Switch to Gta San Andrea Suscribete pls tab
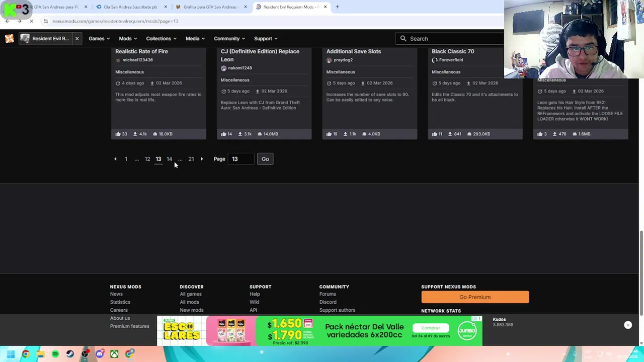644x362 pixels. [x=131, y=7]
